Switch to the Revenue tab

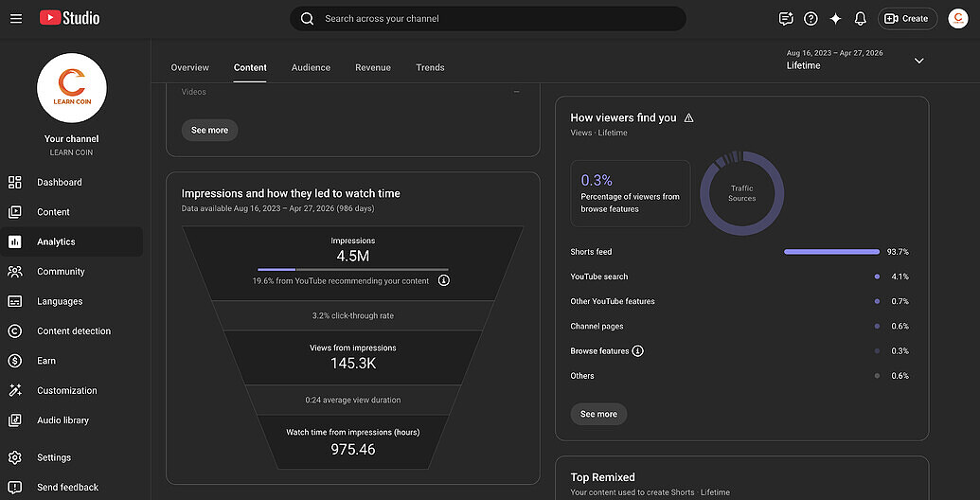click(x=373, y=67)
